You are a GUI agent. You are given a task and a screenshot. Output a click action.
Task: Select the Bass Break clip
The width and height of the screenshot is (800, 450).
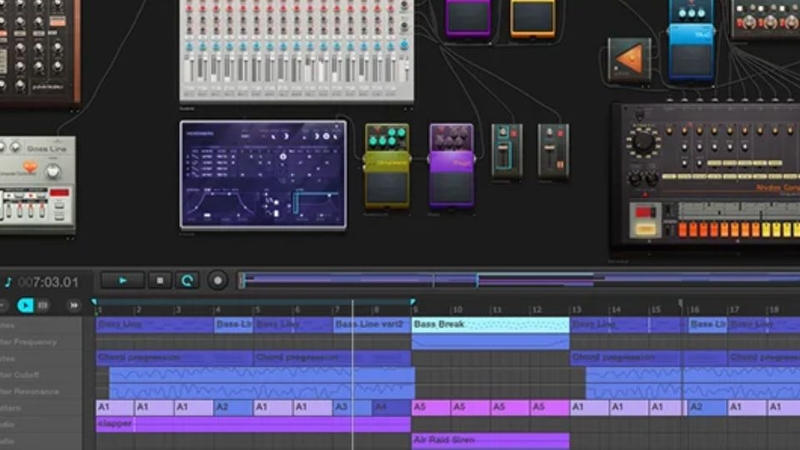(x=490, y=324)
